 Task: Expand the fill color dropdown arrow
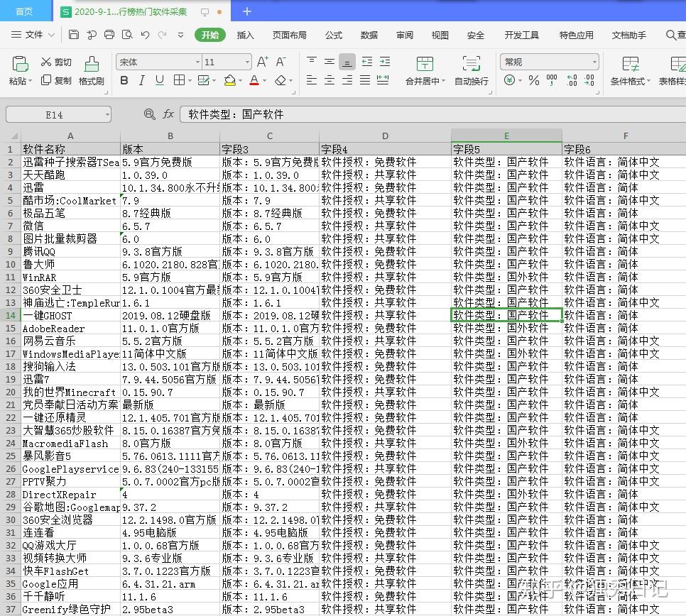point(240,80)
